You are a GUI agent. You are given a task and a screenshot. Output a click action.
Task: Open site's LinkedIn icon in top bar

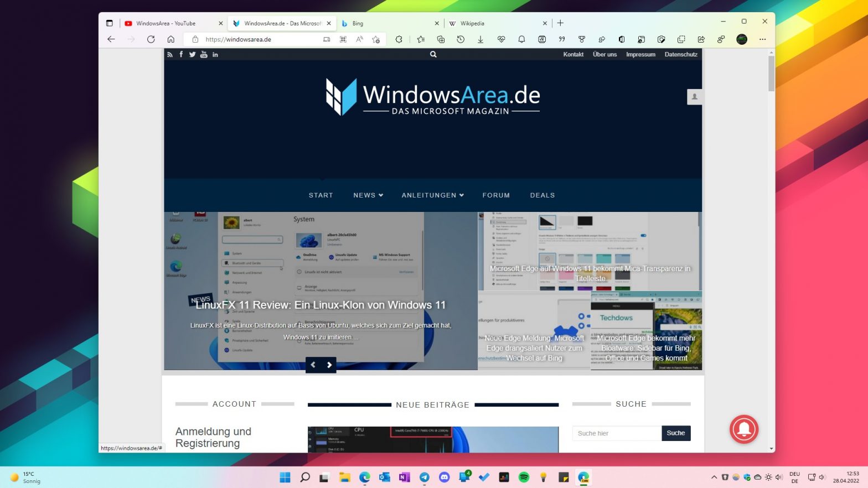215,55
